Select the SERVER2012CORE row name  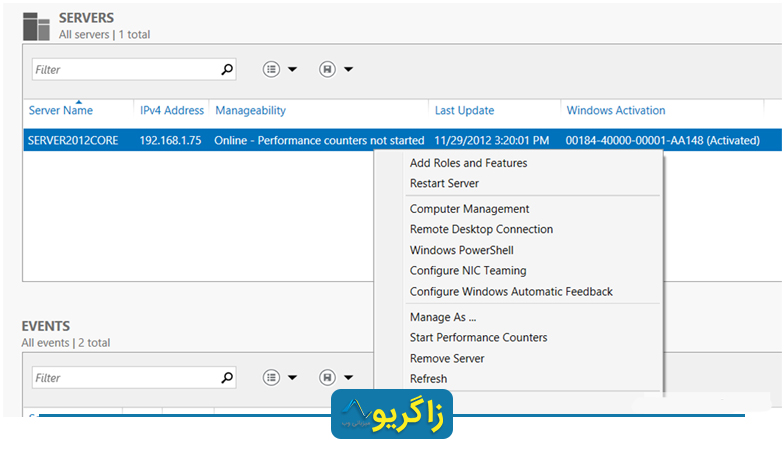[x=73, y=140]
